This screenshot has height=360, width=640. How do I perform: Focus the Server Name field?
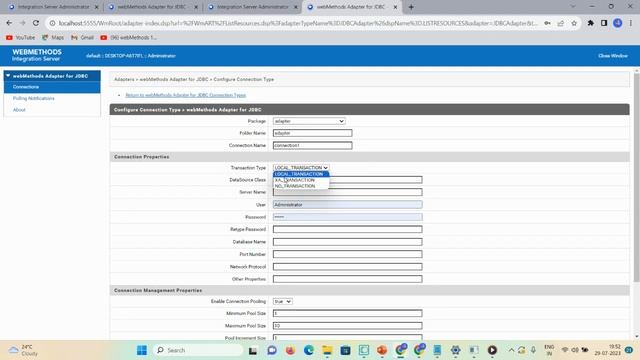tap(347, 192)
